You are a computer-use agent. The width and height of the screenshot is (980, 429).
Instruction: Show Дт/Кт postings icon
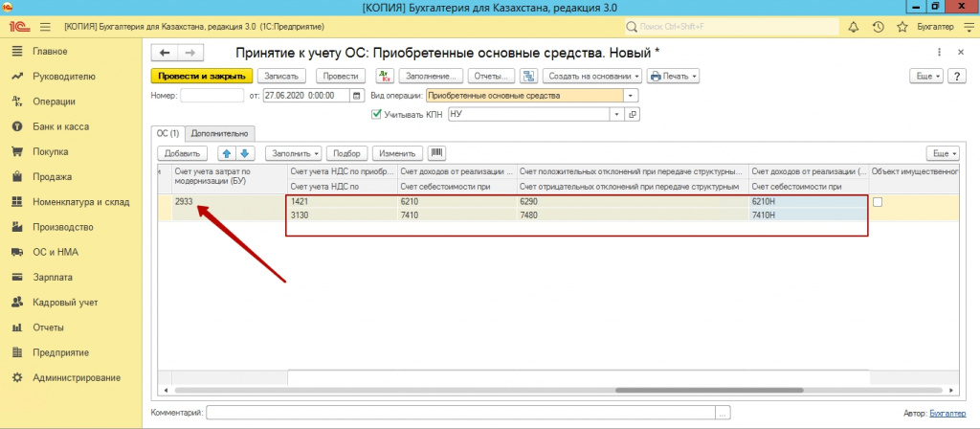[x=385, y=76]
